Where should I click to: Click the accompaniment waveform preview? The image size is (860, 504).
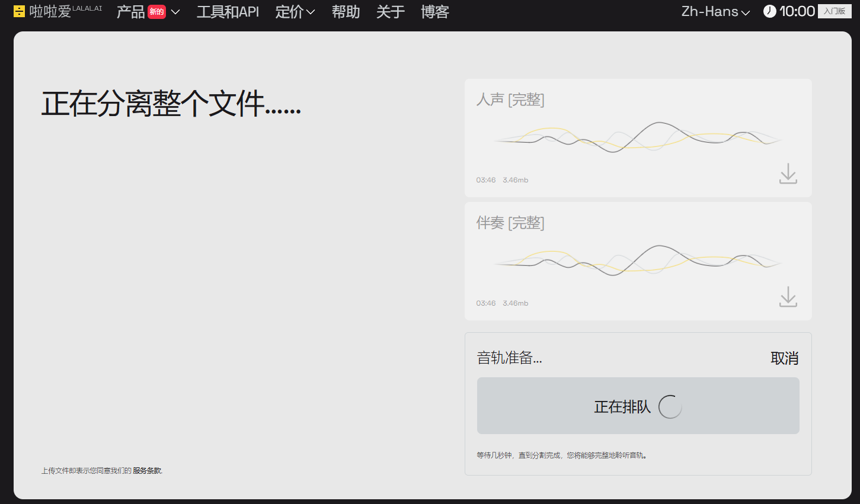point(638,261)
